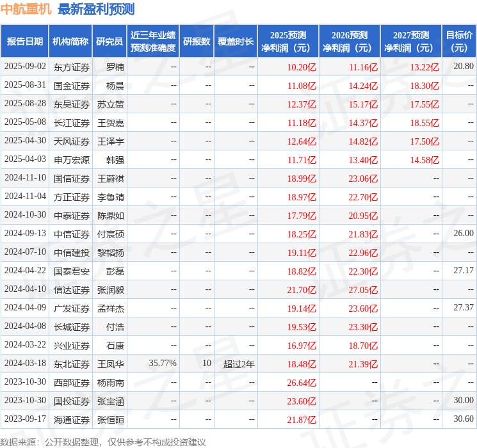Select the 研报数 column header
The width and height of the screenshot is (477, 448).
click(x=197, y=42)
